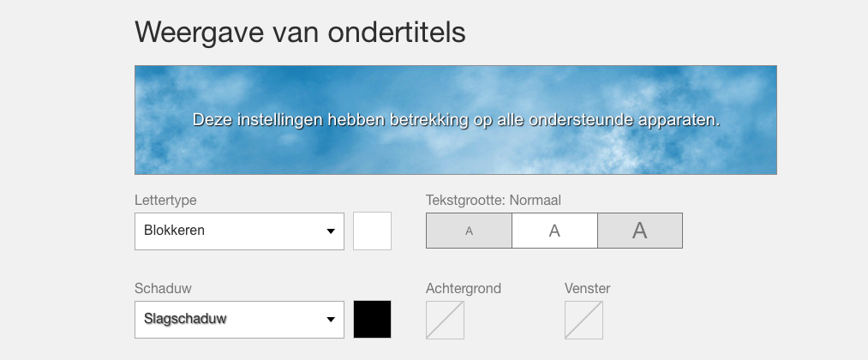Click the Achtergrond label
The image size is (868, 360).
[463, 288]
